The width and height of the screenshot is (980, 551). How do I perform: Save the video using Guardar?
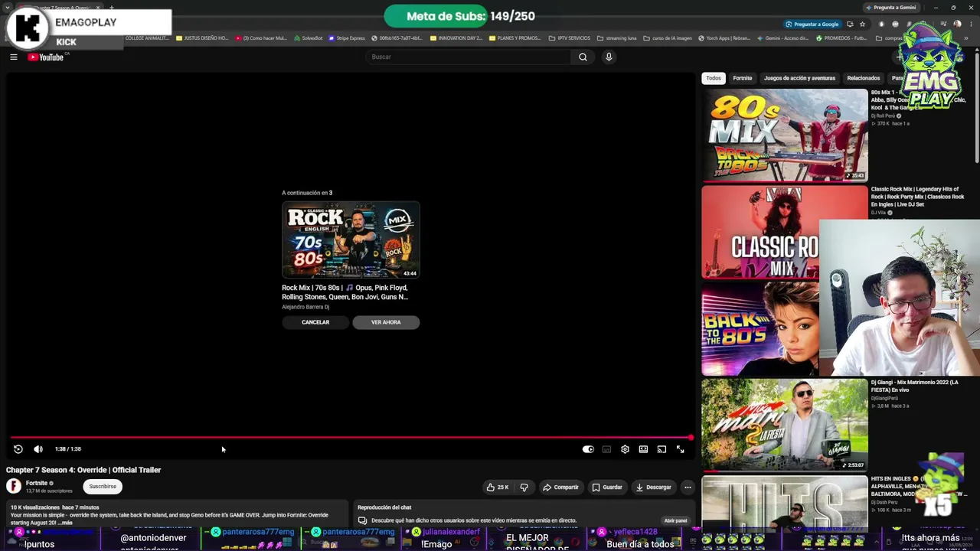pos(606,487)
